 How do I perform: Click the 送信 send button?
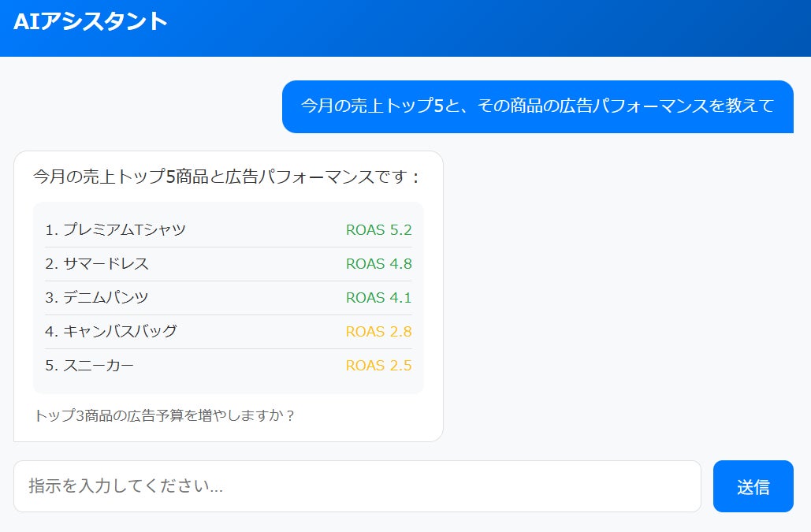[x=753, y=486]
